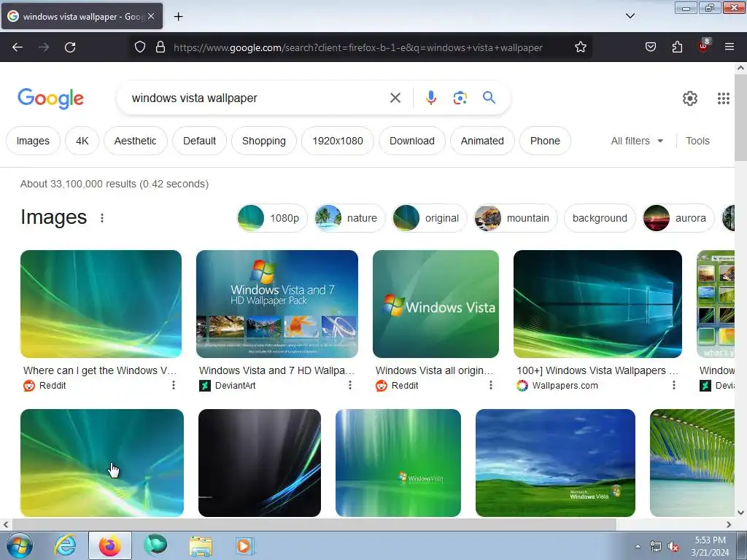Open Google quick settings gear
The height and width of the screenshot is (560, 747).
click(690, 98)
